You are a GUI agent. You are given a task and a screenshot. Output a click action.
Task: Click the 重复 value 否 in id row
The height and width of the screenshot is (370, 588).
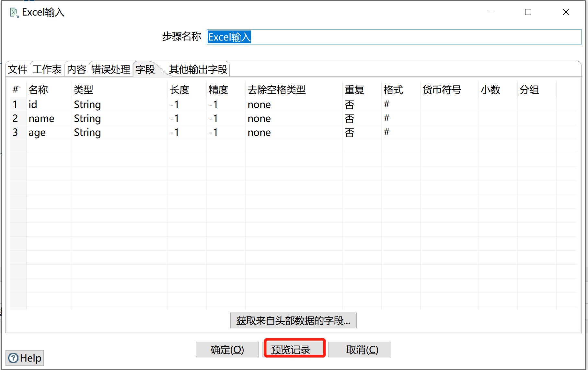[x=362, y=104]
